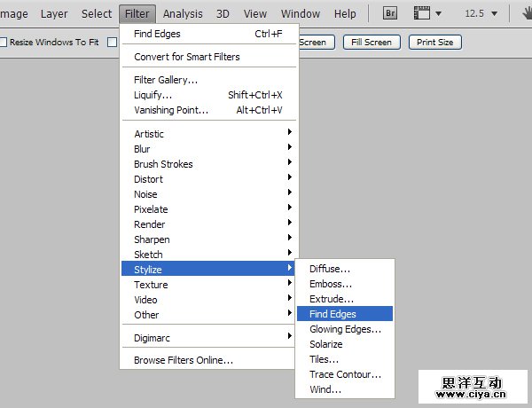Open the Layer menu
This screenshot has height=408, width=532.
pos(54,13)
